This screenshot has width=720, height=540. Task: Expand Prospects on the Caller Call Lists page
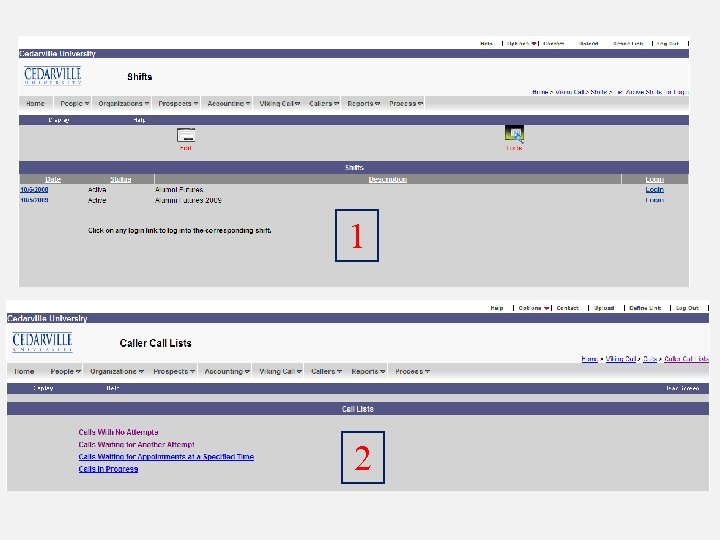click(174, 371)
